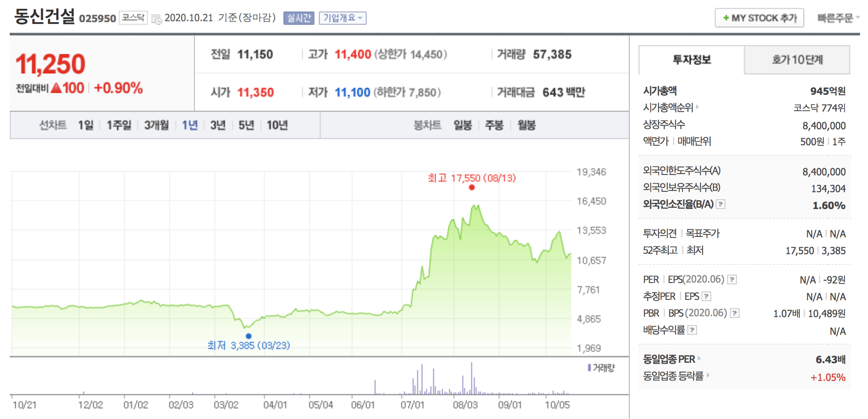Select the 1일 line chart period
This screenshot has height=419, width=868.
86,125
